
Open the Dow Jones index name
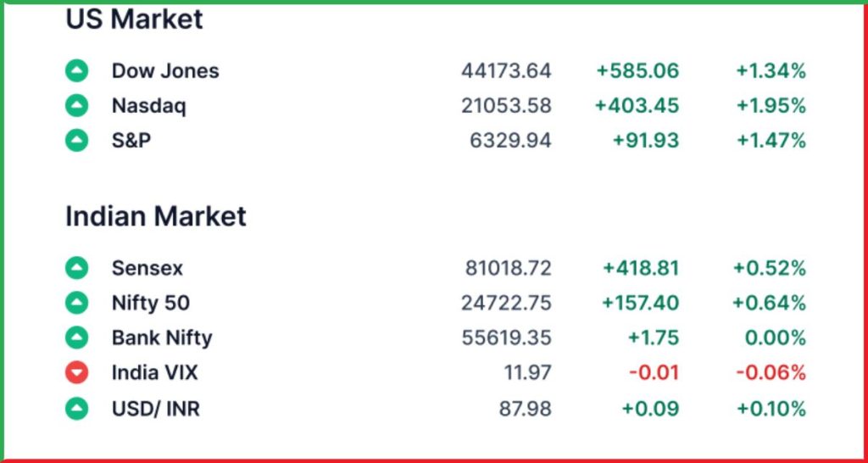tap(165, 71)
